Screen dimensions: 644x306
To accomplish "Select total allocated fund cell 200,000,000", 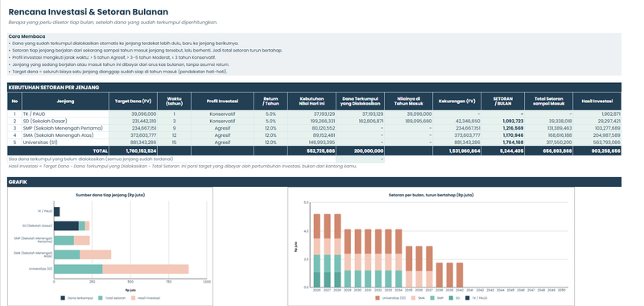I will 360,151.
